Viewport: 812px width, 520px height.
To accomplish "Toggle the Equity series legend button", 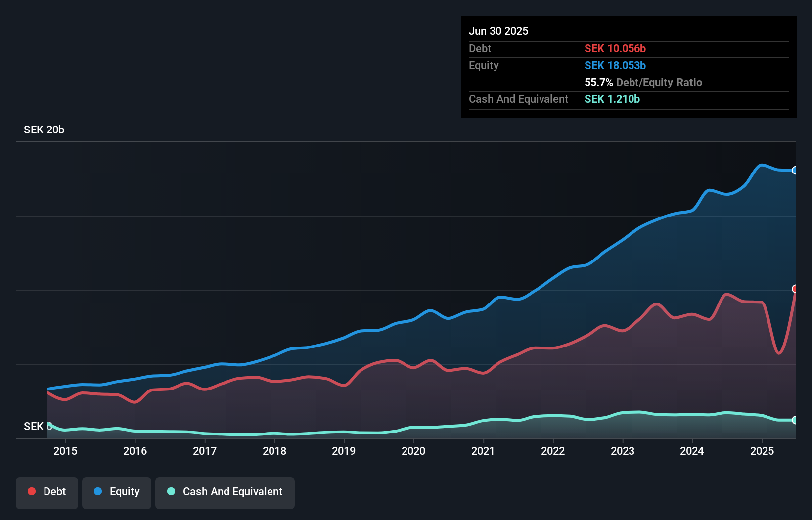I will [117, 493].
